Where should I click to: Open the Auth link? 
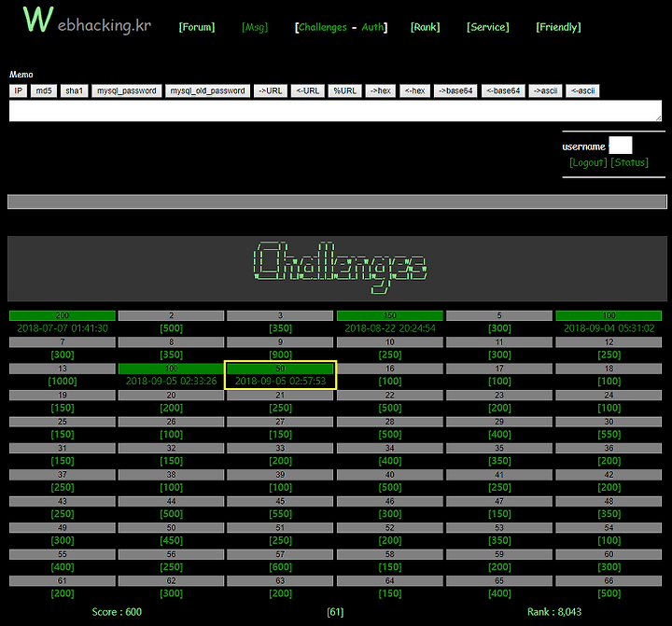coord(372,27)
